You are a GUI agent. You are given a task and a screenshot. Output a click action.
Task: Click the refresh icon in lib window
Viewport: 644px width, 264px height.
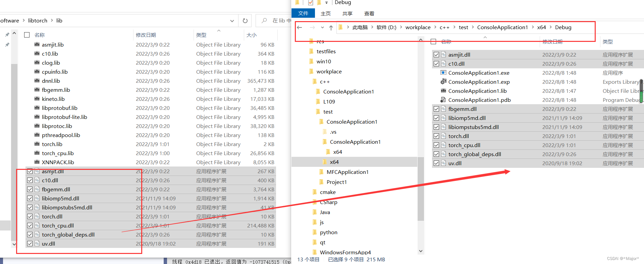click(245, 21)
